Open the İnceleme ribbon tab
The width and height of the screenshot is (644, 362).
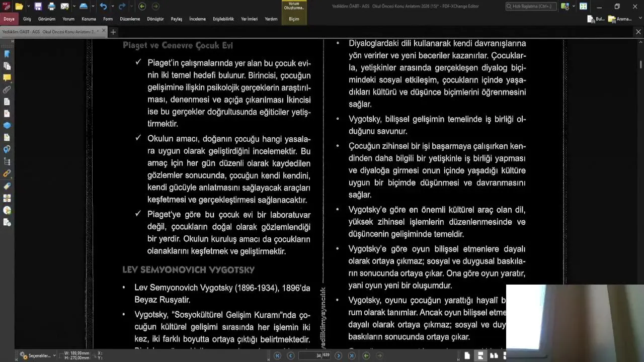[x=198, y=19]
